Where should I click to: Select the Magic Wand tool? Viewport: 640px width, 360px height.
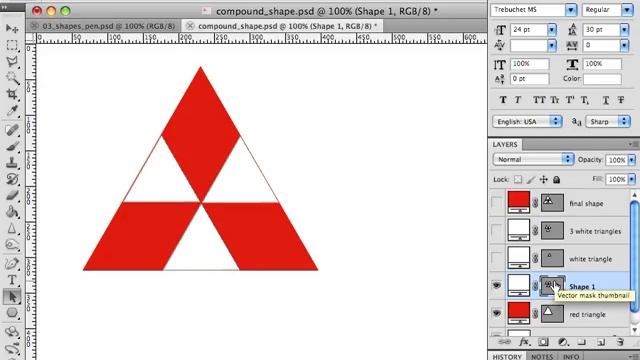(12, 78)
